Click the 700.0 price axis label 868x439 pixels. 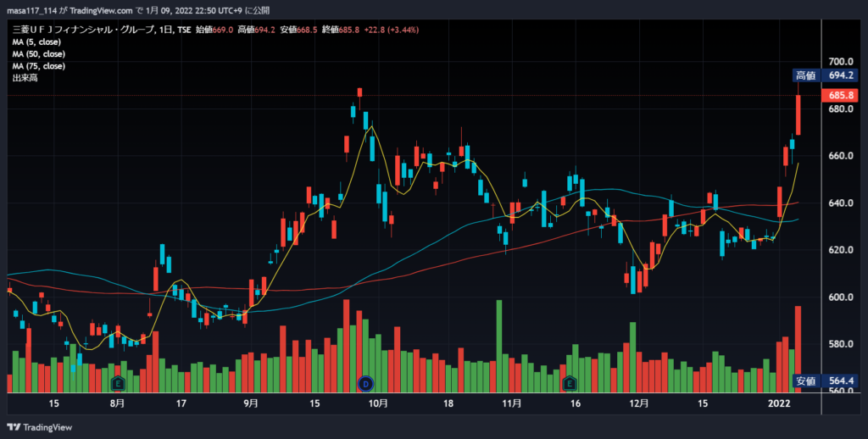pyautogui.click(x=840, y=62)
